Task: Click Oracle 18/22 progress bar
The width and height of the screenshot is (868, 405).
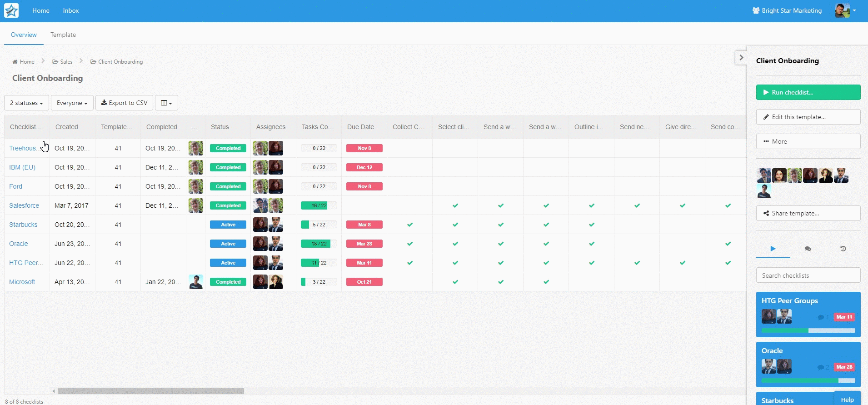Action: pyautogui.click(x=319, y=244)
